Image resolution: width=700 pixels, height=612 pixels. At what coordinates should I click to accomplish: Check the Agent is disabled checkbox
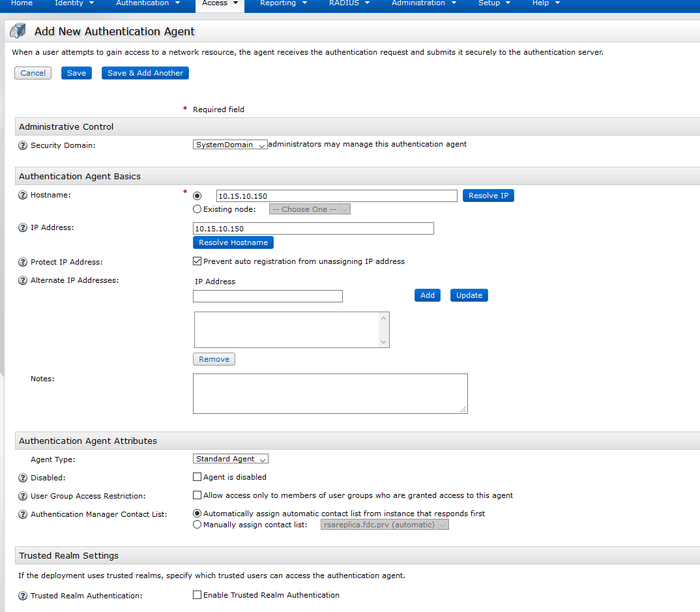(x=197, y=476)
